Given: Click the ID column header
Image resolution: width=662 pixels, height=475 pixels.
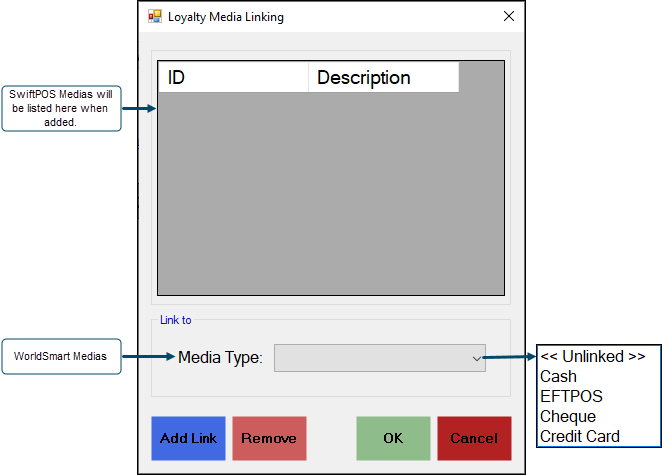Looking at the screenshot, I should (x=233, y=77).
